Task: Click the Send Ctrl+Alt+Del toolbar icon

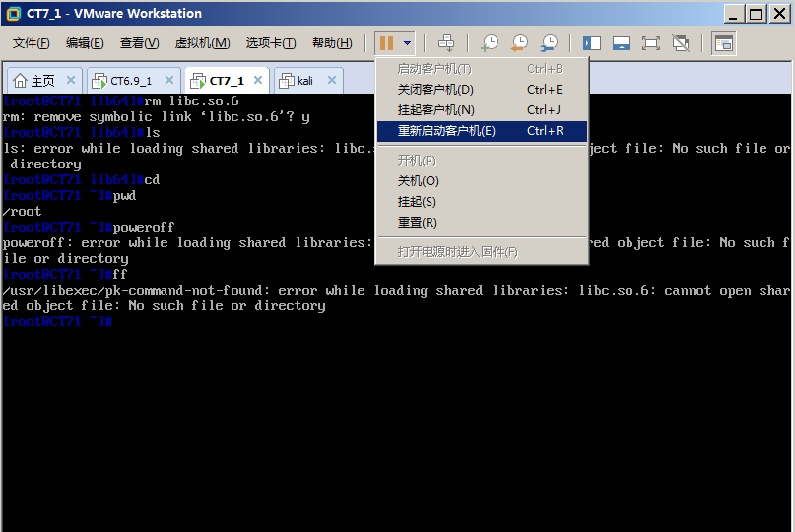Action: [x=446, y=43]
